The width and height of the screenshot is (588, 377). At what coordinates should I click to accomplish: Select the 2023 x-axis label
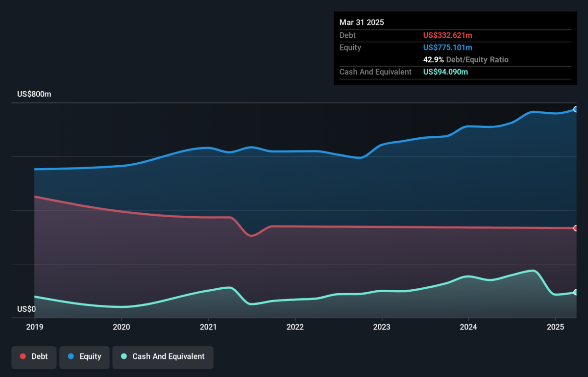[x=382, y=327]
